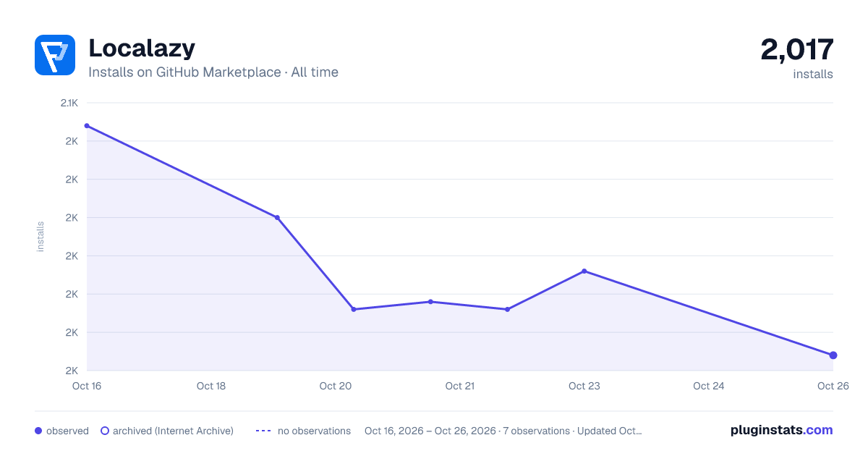This screenshot has height=456, width=868.
Task: Select the data point above Oct 23
Action: (x=584, y=271)
